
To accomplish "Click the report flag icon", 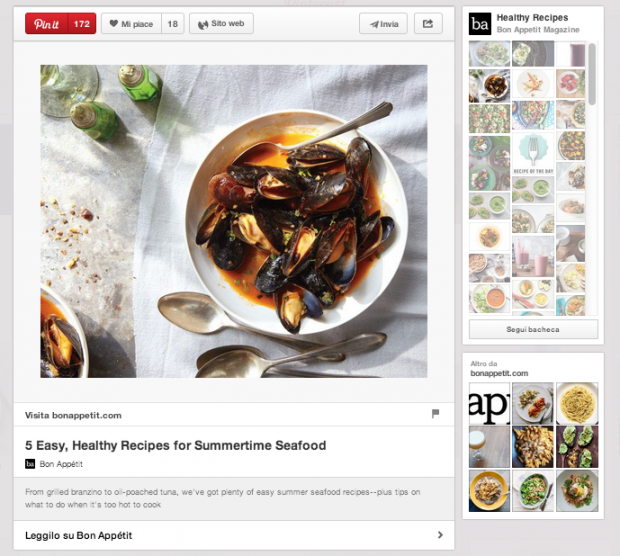I will (435, 414).
